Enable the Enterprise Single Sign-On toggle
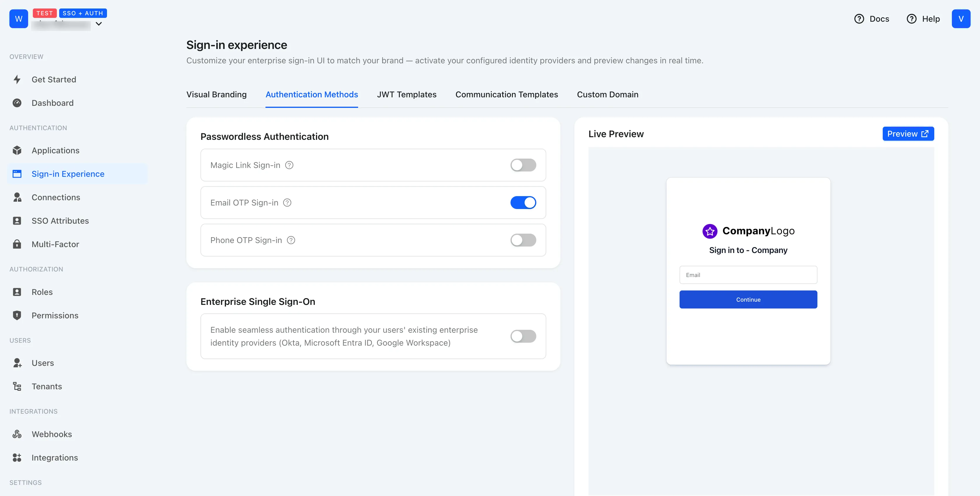Viewport: 980px width, 496px height. tap(523, 336)
